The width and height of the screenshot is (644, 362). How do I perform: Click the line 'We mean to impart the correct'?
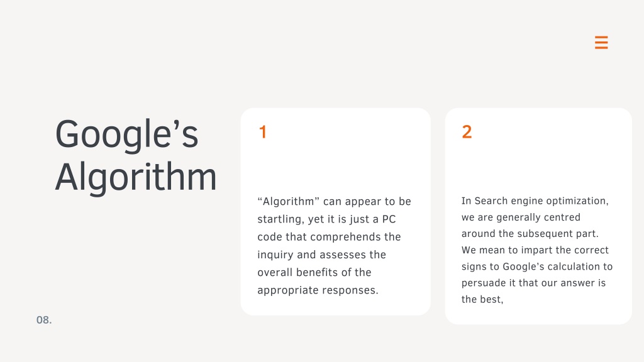(x=535, y=250)
